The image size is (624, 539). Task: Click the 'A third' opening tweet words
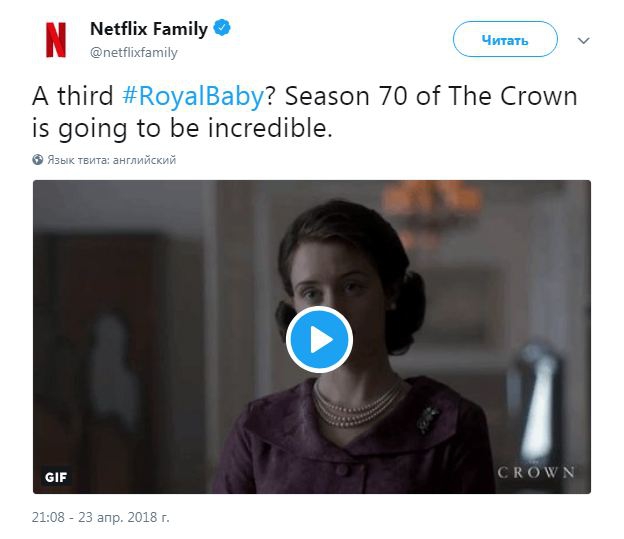(73, 98)
